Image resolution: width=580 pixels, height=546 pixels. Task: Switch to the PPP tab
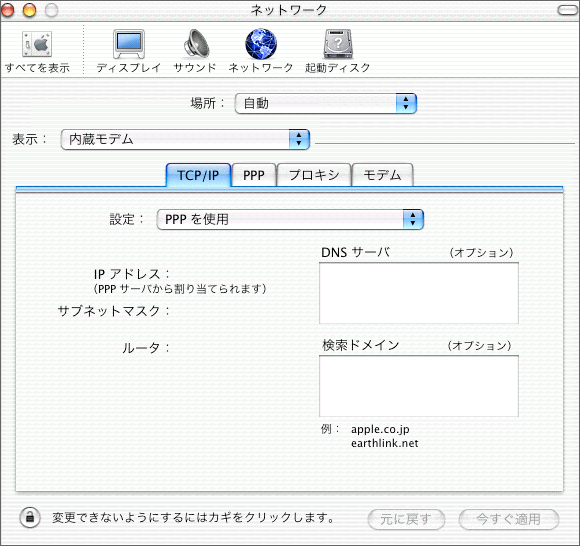click(254, 175)
